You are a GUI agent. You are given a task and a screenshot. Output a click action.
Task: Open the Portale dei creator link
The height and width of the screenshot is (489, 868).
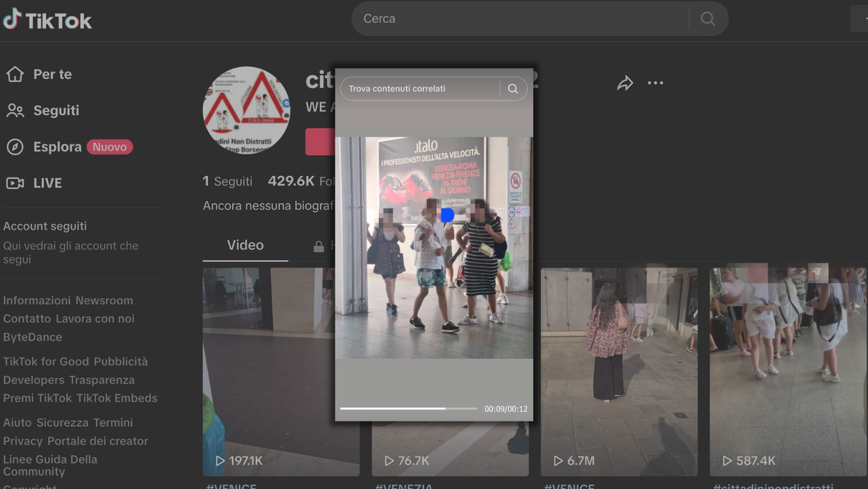tap(98, 441)
